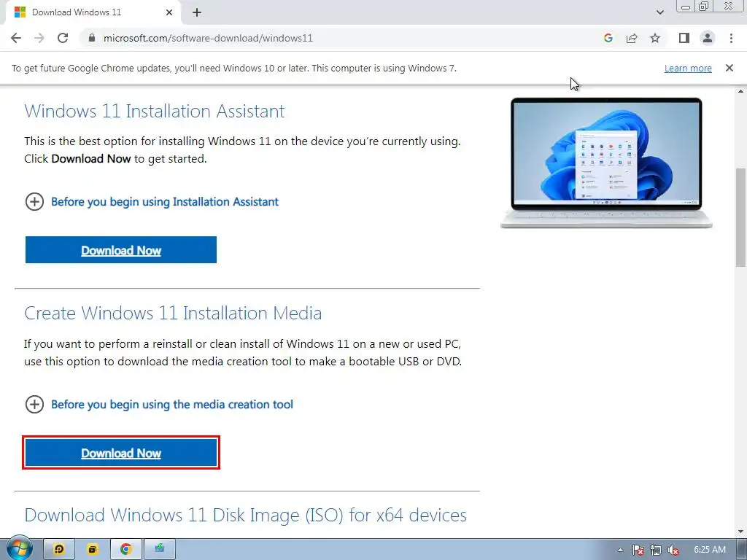Close the Download Windows 11 tab
This screenshot has height=560, width=747.
coord(169,12)
